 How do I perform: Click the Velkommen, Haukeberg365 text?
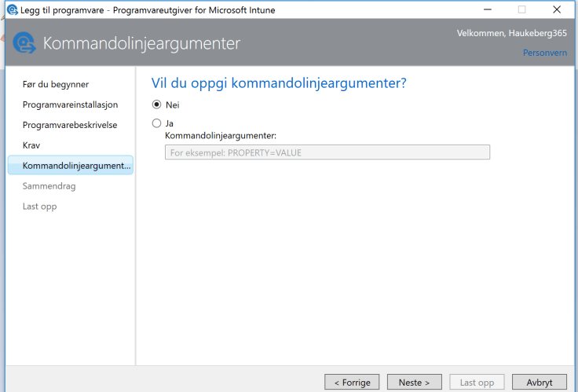(512, 33)
